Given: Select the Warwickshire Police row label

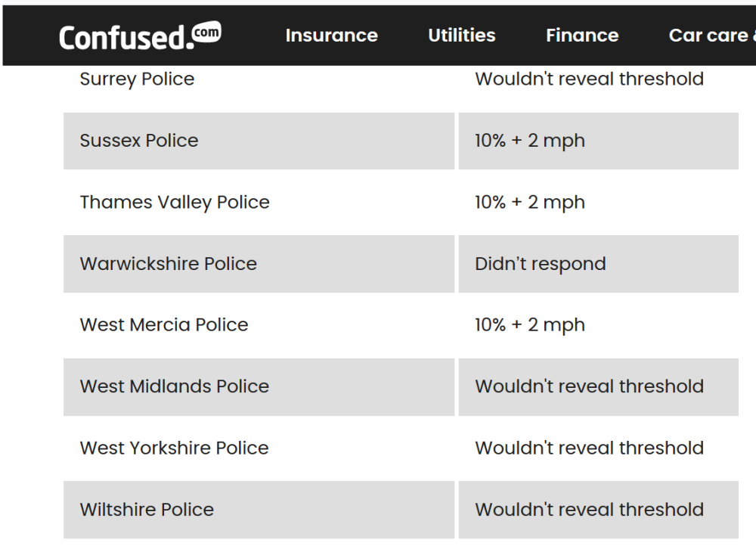Looking at the screenshot, I should pos(168,264).
